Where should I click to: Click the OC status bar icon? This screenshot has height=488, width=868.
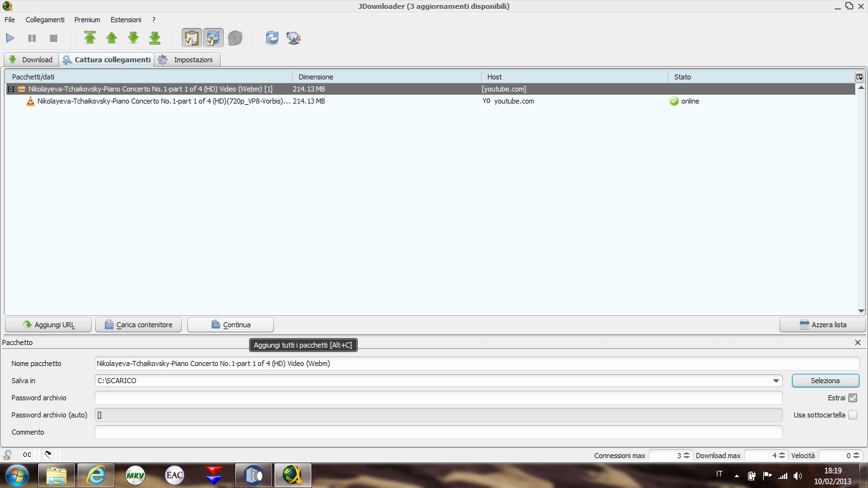pyautogui.click(x=27, y=455)
